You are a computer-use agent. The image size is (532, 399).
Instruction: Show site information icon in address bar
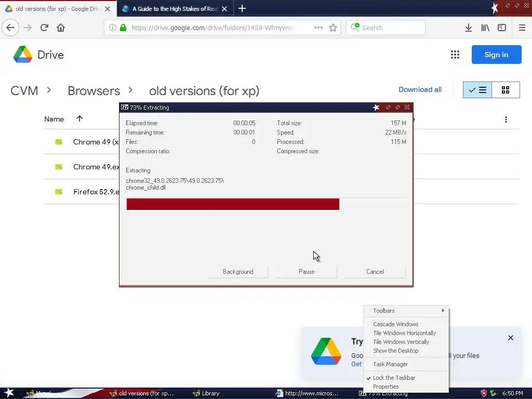112,28
